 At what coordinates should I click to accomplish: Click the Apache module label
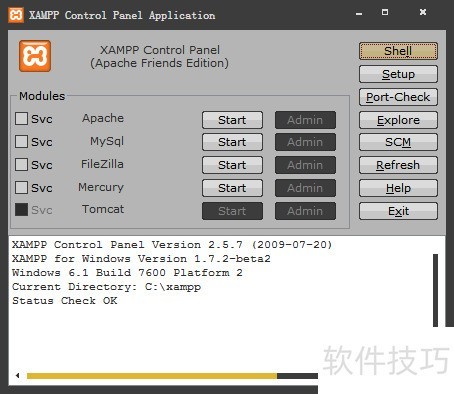point(103,118)
